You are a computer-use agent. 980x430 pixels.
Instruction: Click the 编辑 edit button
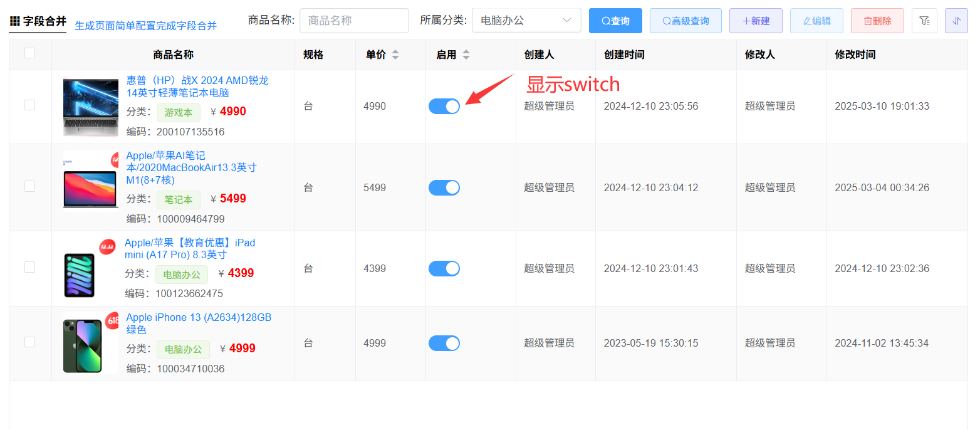[816, 21]
